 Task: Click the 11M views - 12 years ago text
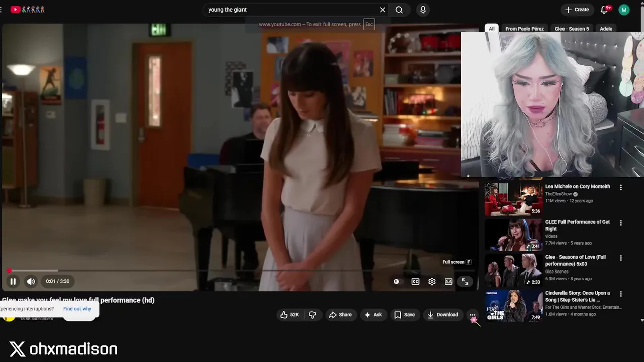pyautogui.click(x=569, y=201)
